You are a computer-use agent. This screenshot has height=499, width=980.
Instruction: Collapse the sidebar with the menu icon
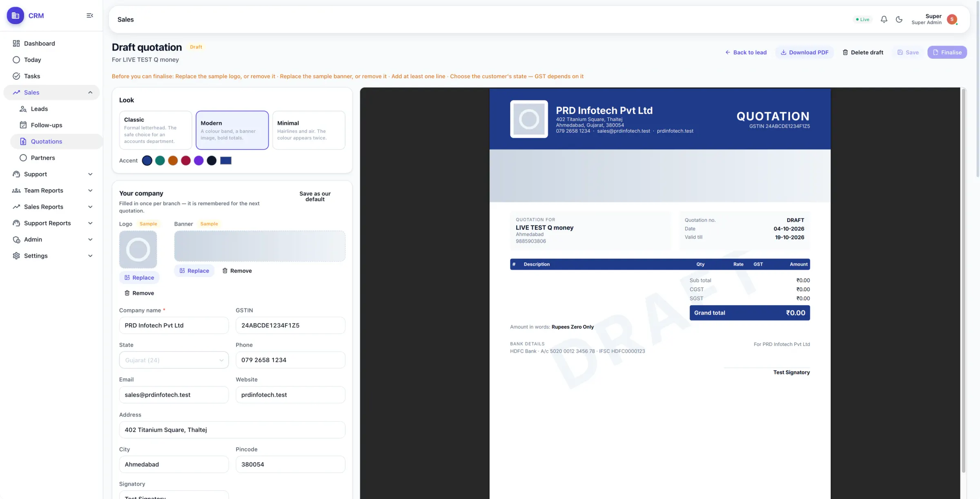(90, 16)
